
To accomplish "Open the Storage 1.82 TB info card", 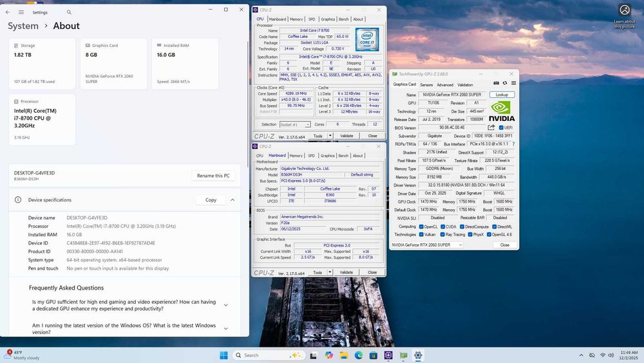I will 42,64.
